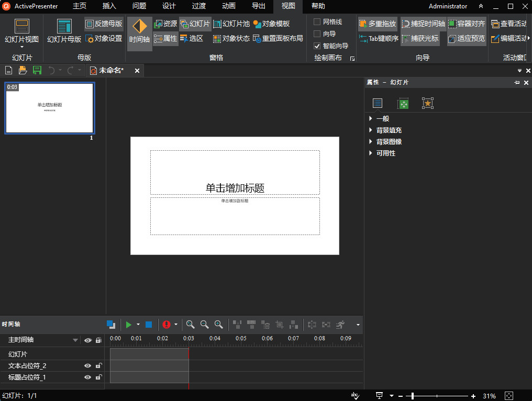The image size is (532, 401).
Task: Open the 动画 Animations ribbon tab
Action: [229, 6]
